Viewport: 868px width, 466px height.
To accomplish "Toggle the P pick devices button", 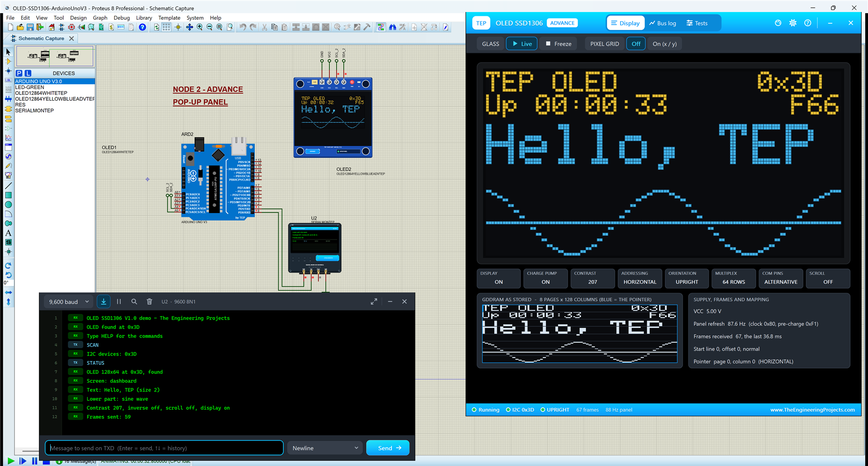I will coord(19,73).
